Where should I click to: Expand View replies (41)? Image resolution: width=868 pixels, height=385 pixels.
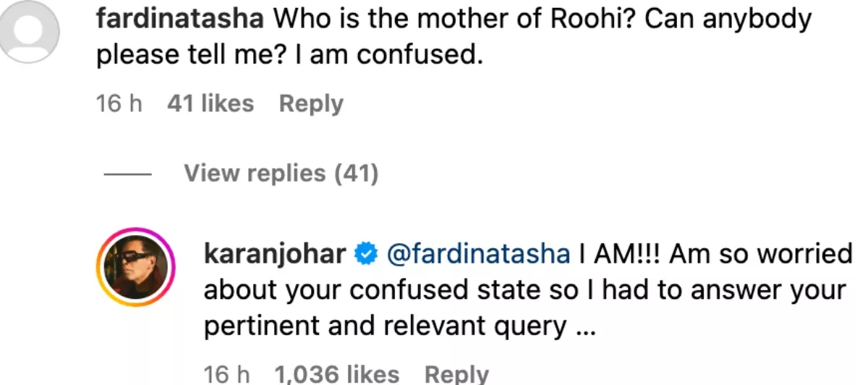pos(281,174)
